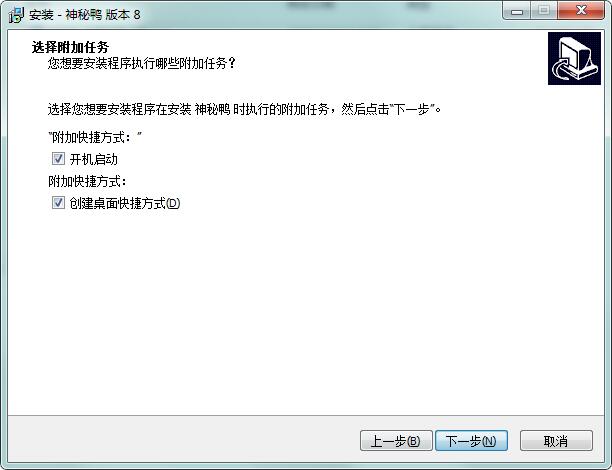Viewport: 612px width, 470px height.
Task: Click the unquoted 附加快捷方式: group label
Action: (87, 182)
